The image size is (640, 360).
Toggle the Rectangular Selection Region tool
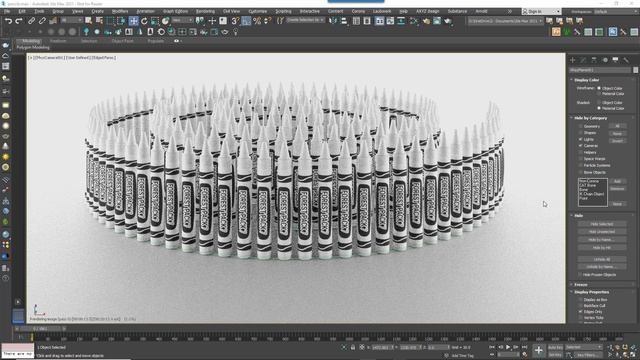(110, 20)
